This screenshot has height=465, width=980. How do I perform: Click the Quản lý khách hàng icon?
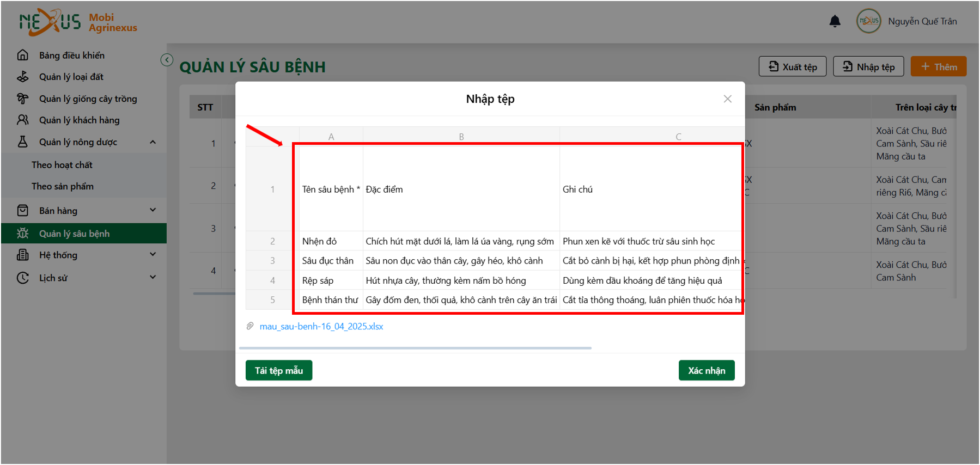[x=22, y=120]
